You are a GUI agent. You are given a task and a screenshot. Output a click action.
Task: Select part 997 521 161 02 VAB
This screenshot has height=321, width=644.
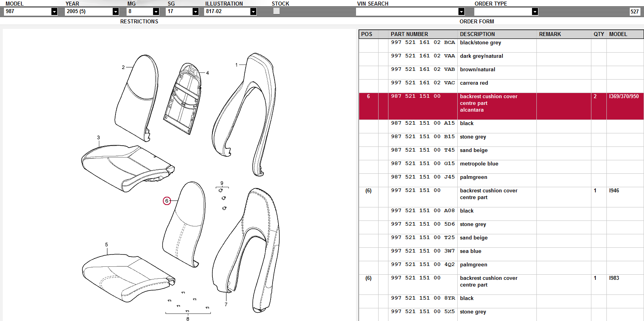click(423, 69)
